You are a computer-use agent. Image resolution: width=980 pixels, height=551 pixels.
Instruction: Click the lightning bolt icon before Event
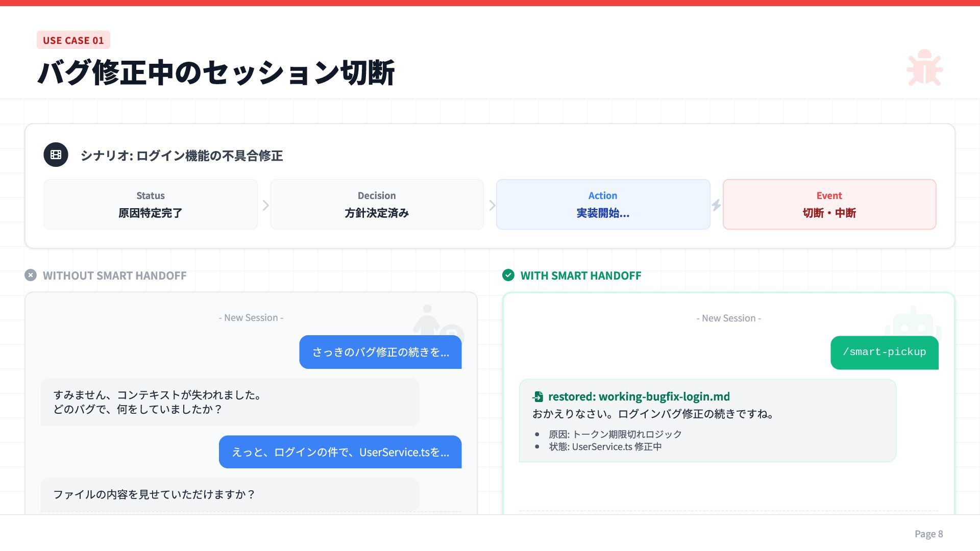click(x=717, y=205)
